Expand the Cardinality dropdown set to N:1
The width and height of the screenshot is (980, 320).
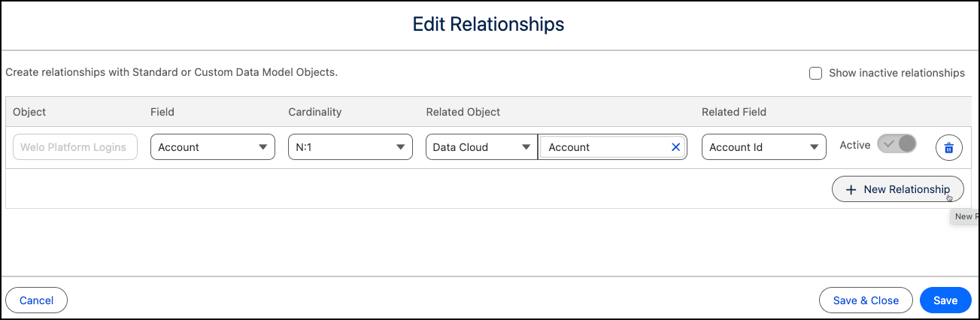pos(350,147)
